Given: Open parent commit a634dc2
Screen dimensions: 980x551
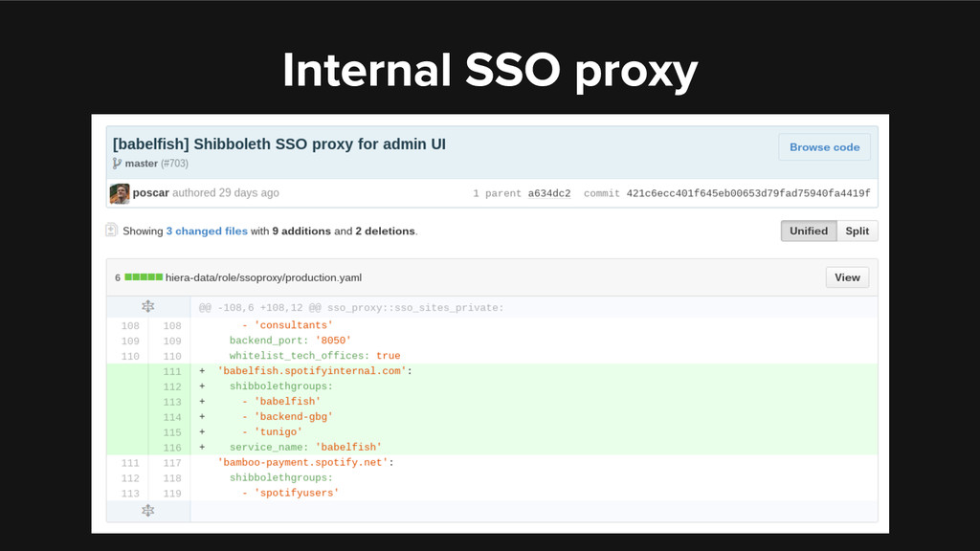Looking at the screenshot, I should tap(549, 193).
